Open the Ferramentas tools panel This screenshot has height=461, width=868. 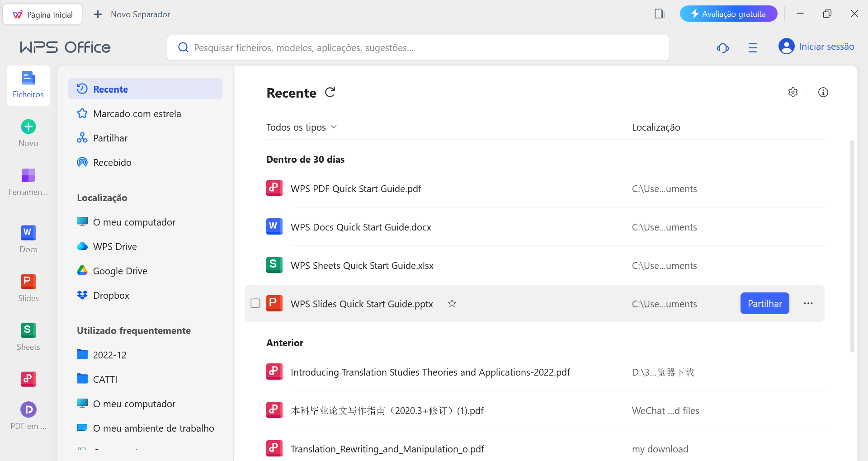click(28, 182)
